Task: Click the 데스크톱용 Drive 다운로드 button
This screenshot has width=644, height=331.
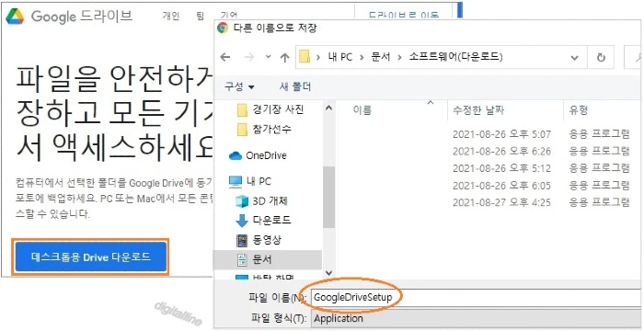Action: [x=91, y=257]
